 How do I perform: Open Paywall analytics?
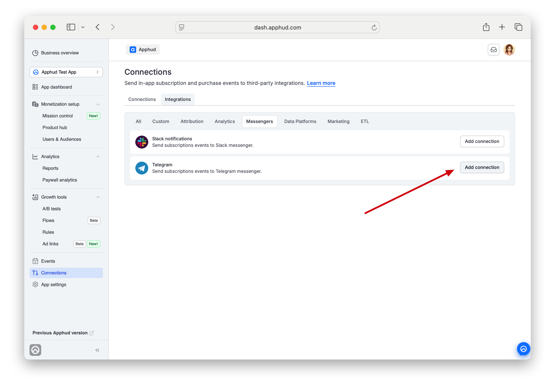pos(60,180)
